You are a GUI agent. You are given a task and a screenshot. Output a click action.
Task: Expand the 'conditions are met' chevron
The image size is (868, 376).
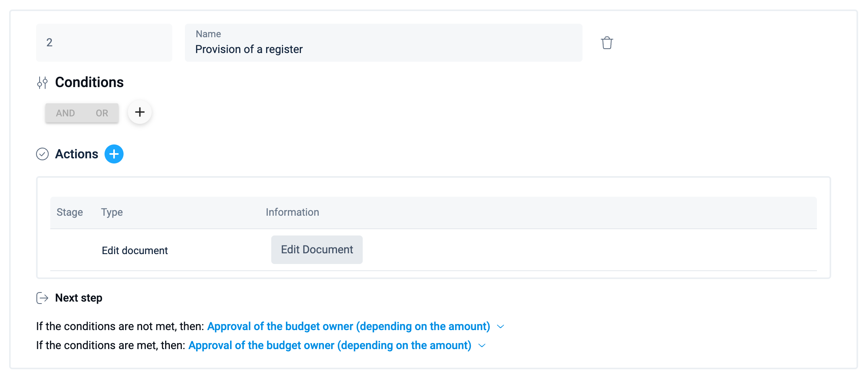tap(482, 346)
